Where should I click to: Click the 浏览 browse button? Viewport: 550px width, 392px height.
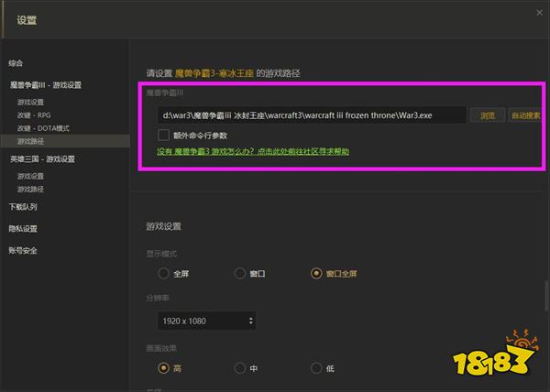coord(488,115)
